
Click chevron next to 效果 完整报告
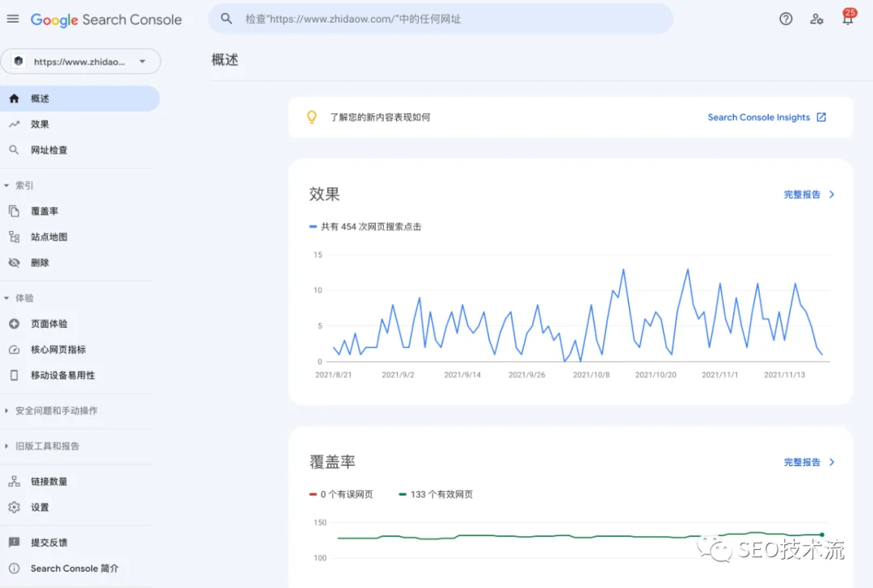pos(832,194)
